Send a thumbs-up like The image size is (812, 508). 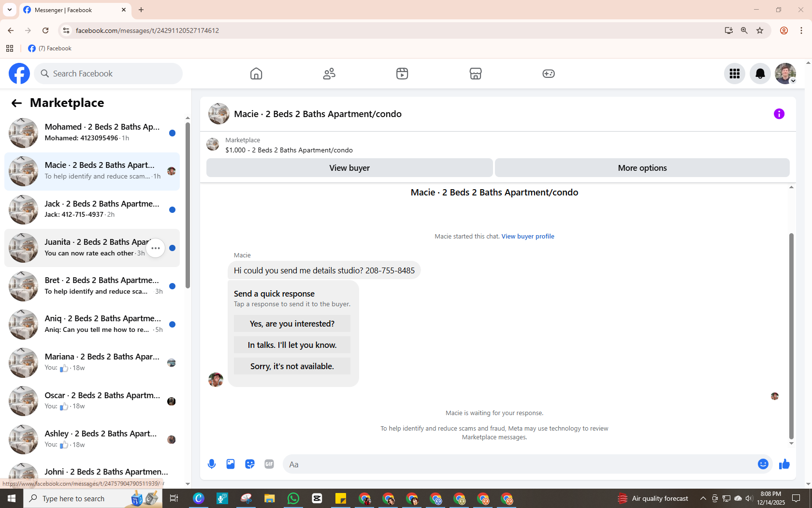coord(784,464)
